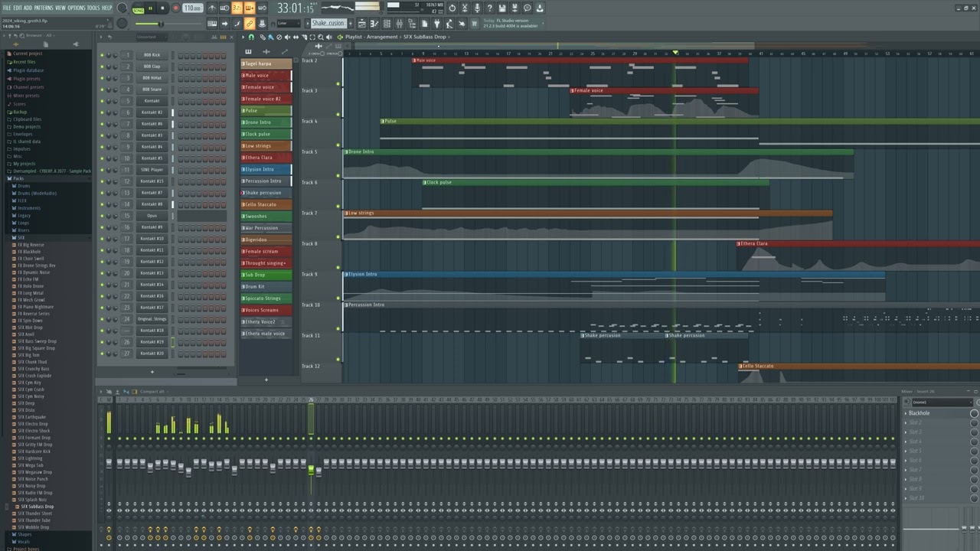Click the undo history icon at top right
The height and width of the screenshot is (551, 980).
pos(452,8)
